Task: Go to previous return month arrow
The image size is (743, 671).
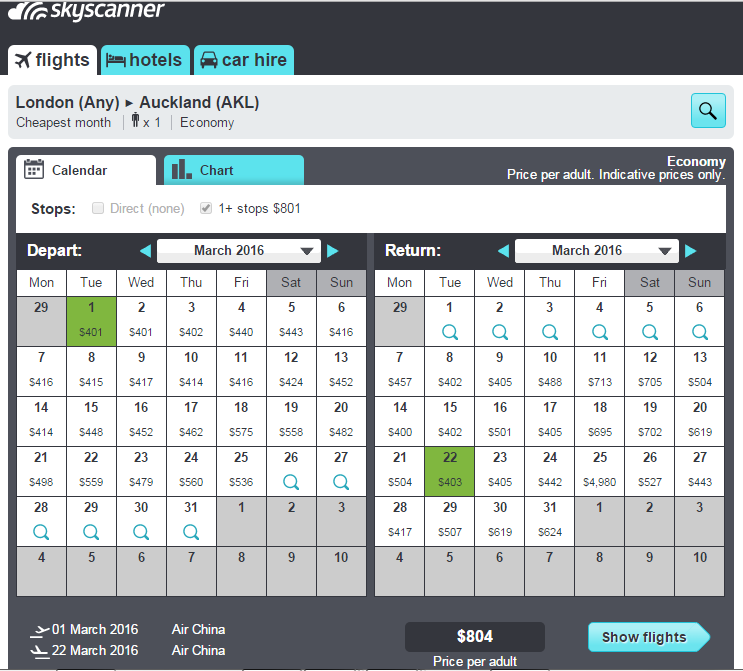Action: pyautogui.click(x=504, y=251)
